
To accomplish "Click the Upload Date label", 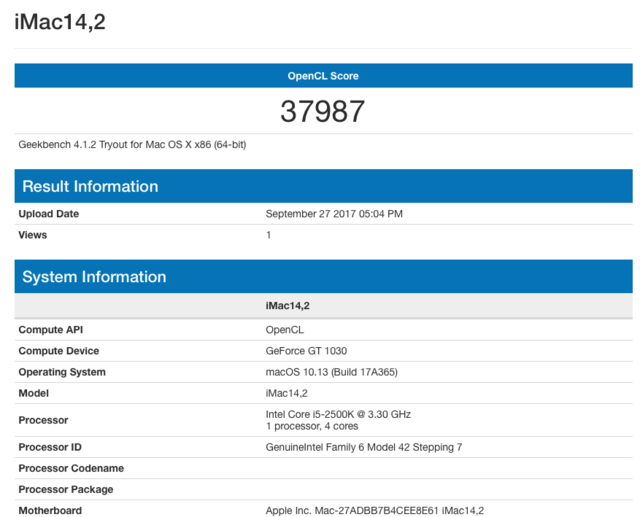I will [x=49, y=214].
